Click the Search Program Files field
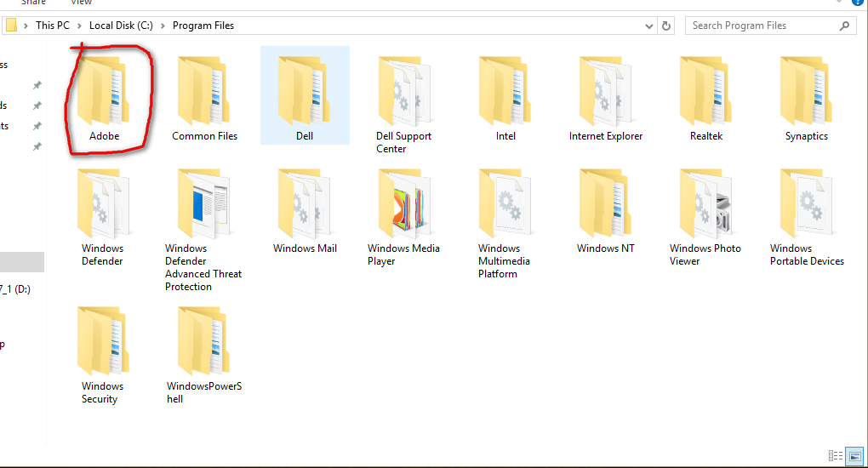The width and height of the screenshot is (868, 468). [771, 26]
